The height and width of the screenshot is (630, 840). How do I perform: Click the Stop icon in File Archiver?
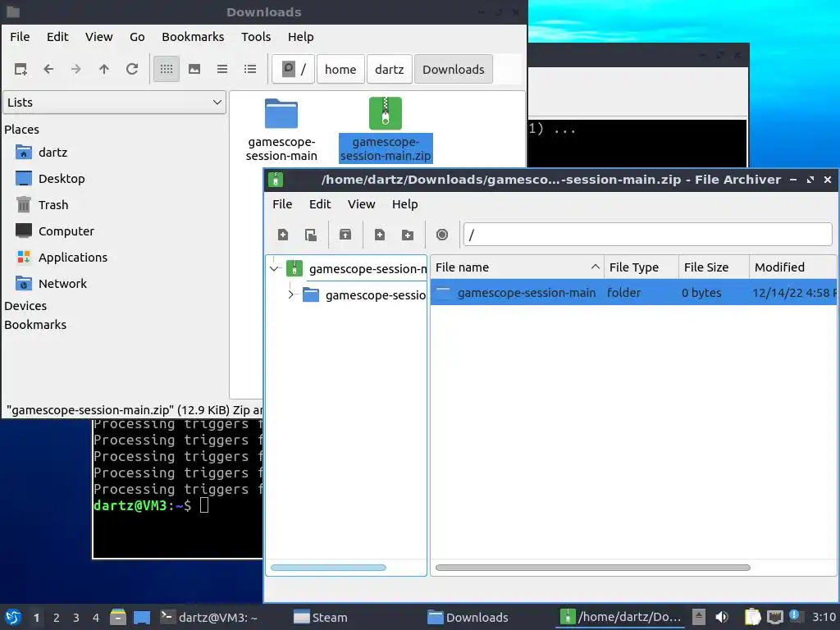pos(442,235)
